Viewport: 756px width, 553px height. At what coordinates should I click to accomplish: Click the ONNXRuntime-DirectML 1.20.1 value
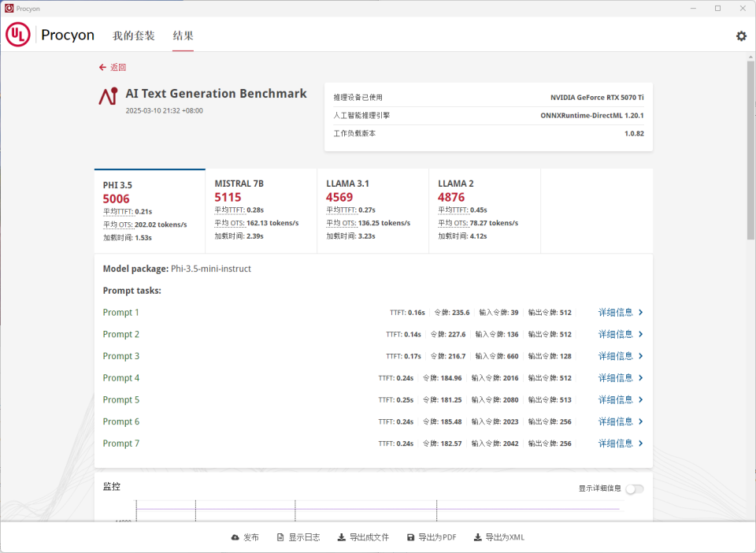coord(592,115)
